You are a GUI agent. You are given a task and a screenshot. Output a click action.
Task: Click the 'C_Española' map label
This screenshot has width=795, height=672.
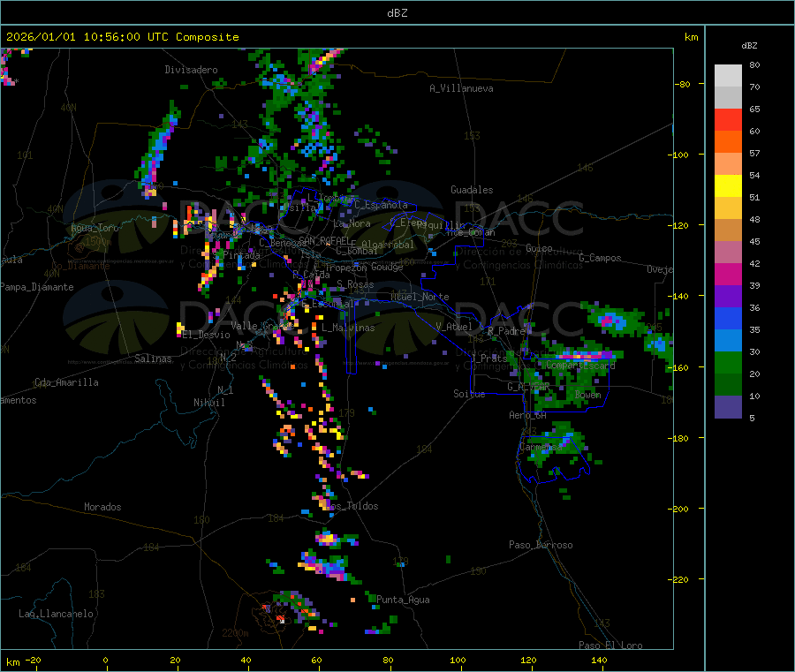(381, 205)
